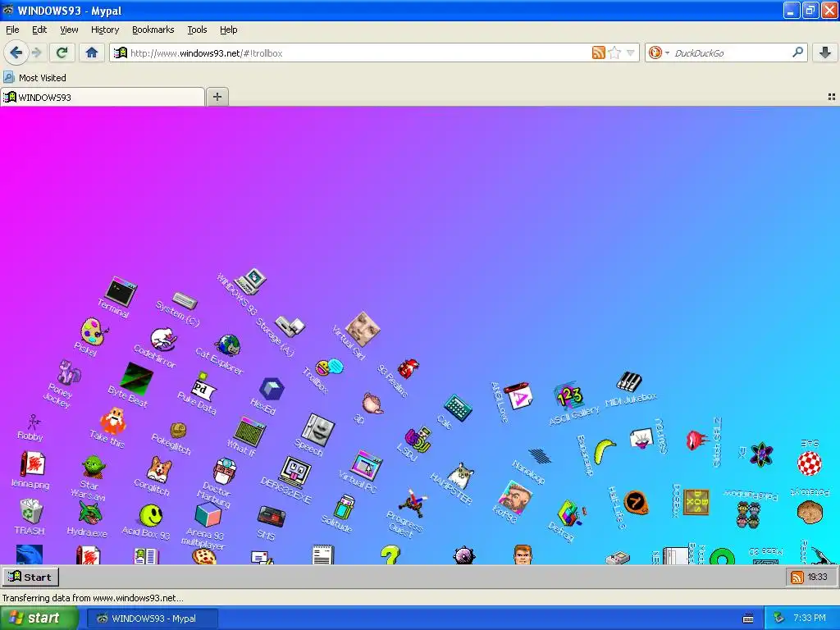Open the Take this icon
This screenshot has width=840, height=630.
113,421
